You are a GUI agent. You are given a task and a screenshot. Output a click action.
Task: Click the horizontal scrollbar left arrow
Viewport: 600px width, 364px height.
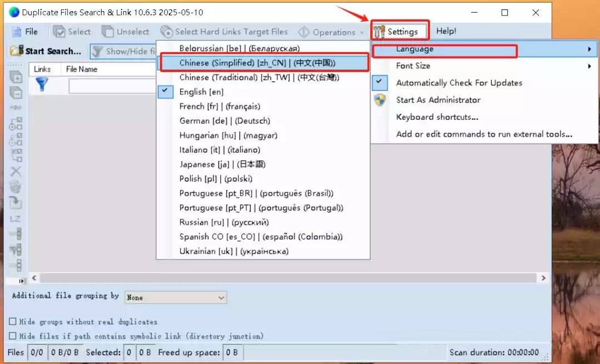pyautogui.click(x=34, y=278)
